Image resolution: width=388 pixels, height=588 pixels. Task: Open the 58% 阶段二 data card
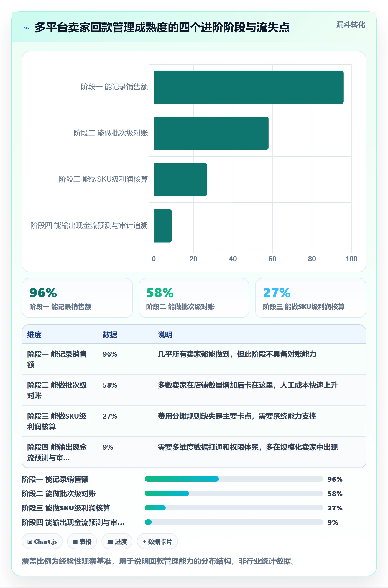click(194, 298)
